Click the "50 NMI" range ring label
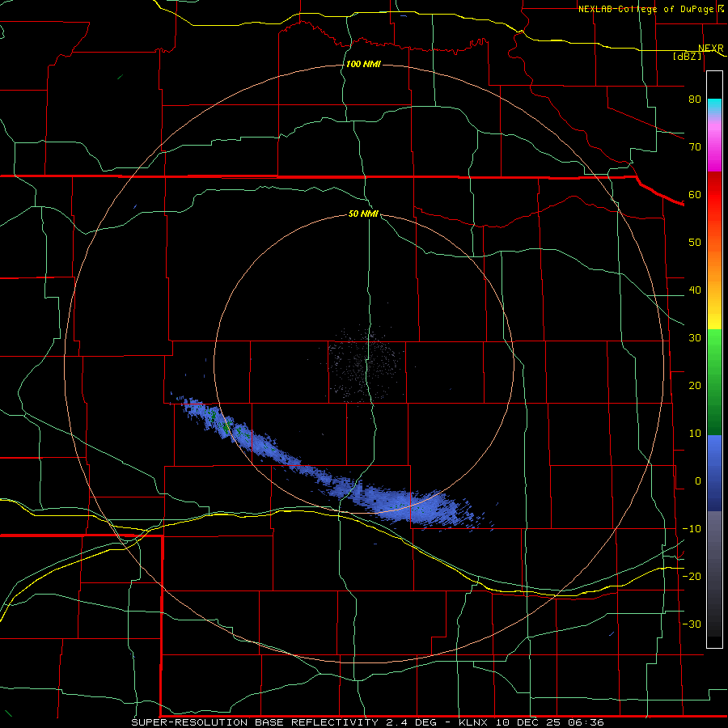The image size is (728, 728). pyautogui.click(x=363, y=214)
